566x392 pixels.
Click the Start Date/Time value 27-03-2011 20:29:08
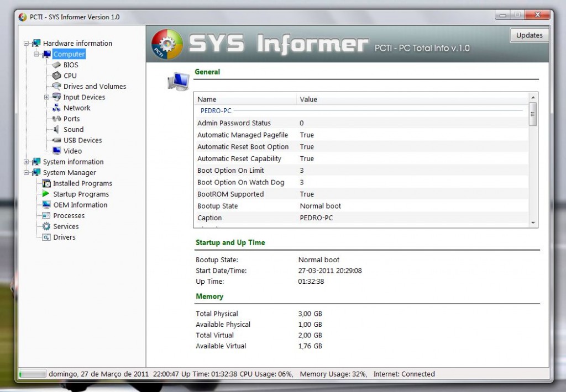pyautogui.click(x=330, y=271)
